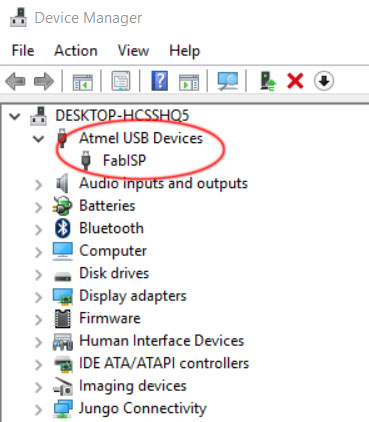Screen dimensions: 369x422
Task: Open the File menu
Action: [23, 51]
